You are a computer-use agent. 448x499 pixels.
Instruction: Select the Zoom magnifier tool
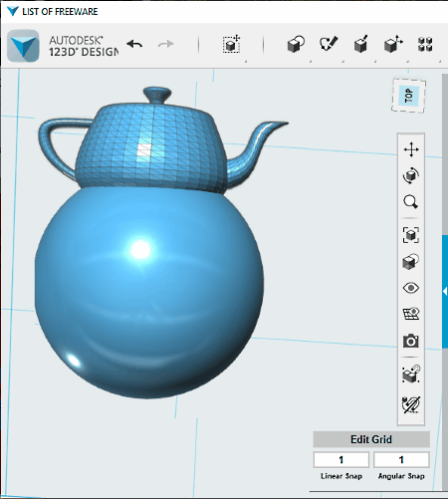click(411, 201)
